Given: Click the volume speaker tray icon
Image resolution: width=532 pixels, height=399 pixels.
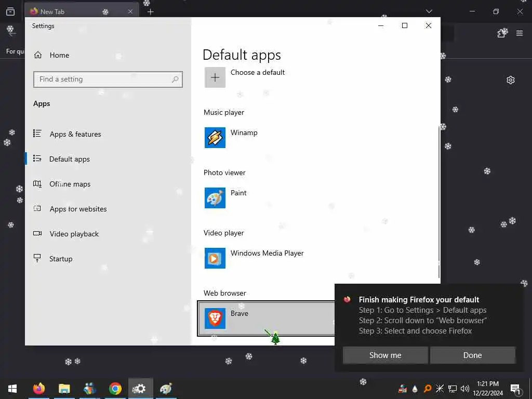Looking at the screenshot, I should [465, 389].
